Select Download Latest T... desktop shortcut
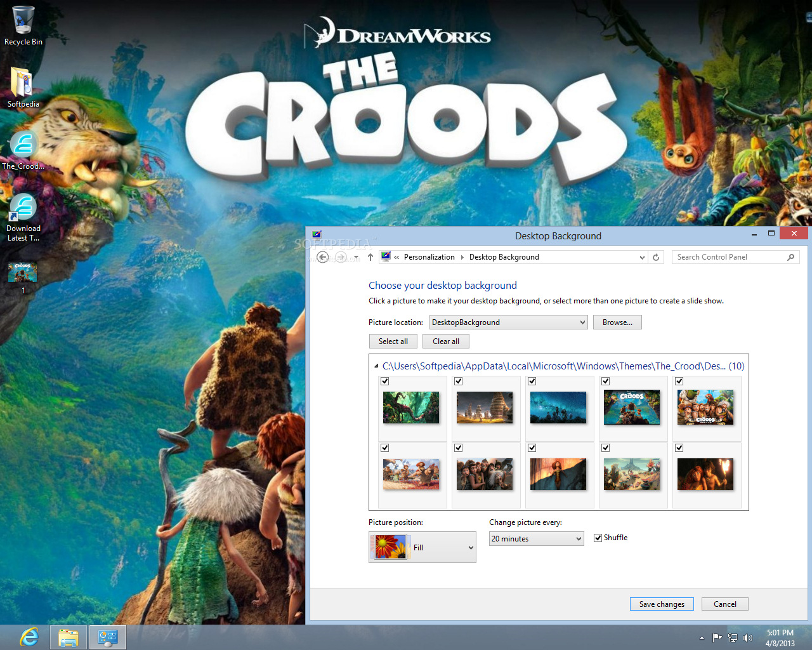The image size is (812, 650). (x=23, y=217)
